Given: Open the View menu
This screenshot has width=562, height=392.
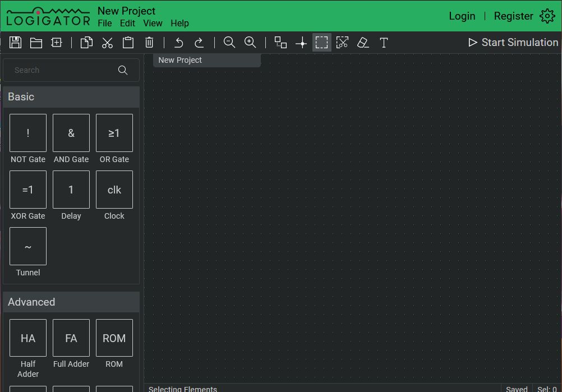Looking at the screenshot, I should (x=153, y=23).
